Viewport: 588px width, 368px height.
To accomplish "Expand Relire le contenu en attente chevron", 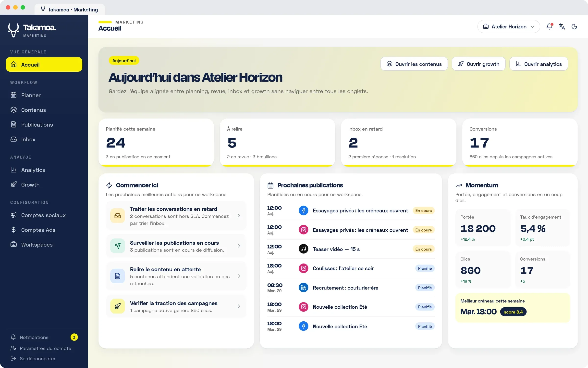I will 239,276.
